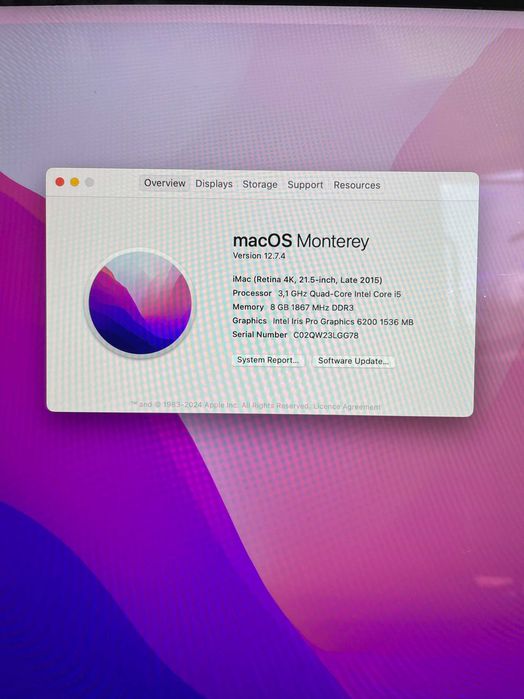
Task: Click the greyed-out zoom window button
Action: click(x=90, y=182)
